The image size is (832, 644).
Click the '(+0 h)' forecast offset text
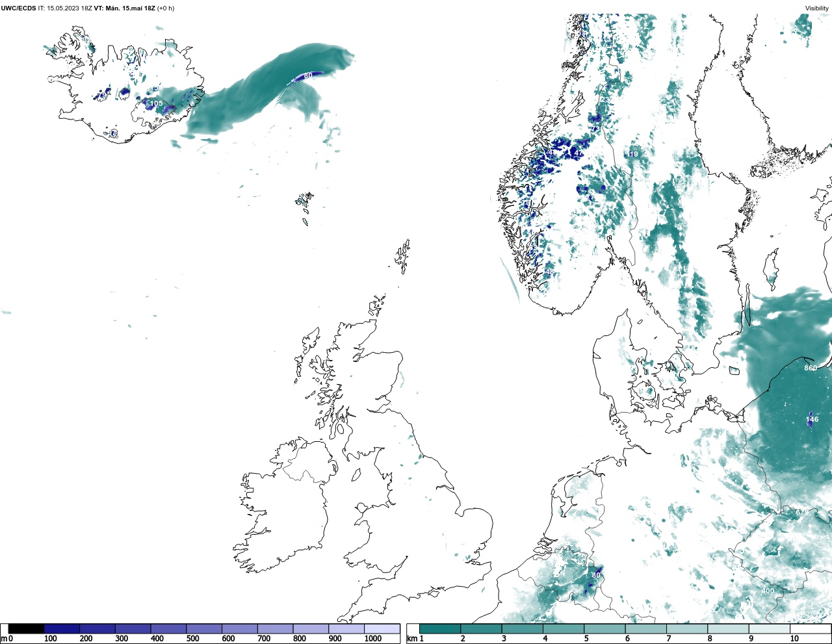(166, 8)
